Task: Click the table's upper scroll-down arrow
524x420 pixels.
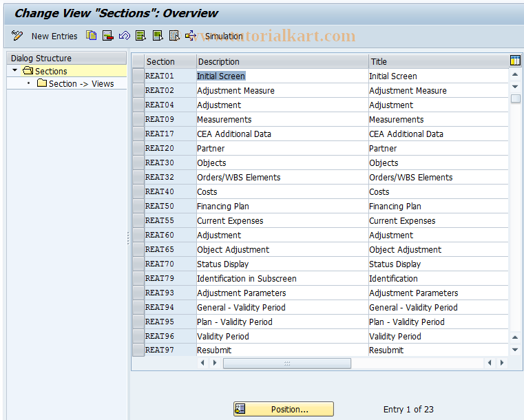Action: coord(515,87)
